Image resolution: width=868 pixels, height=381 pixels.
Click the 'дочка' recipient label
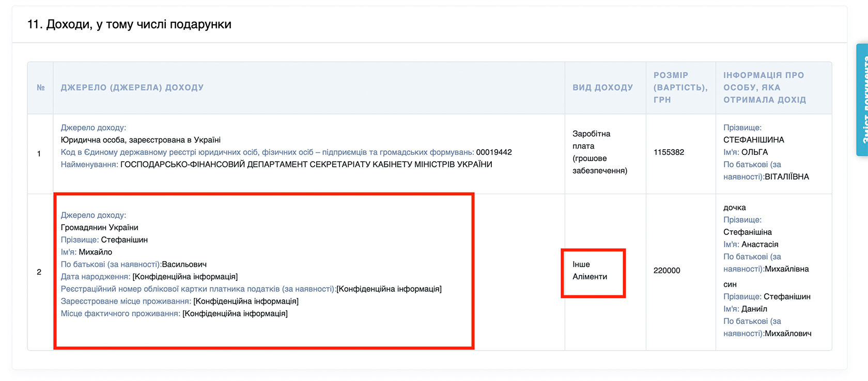[x=734, y=208]
